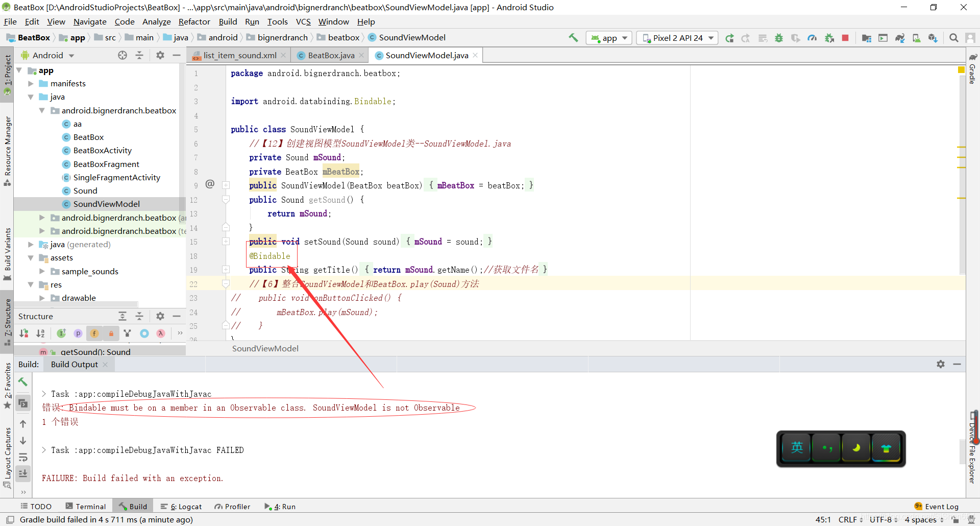The image size is (980, 526).
Task: Toggle Show non-public in Structure
Action: [x=111, y=333]
